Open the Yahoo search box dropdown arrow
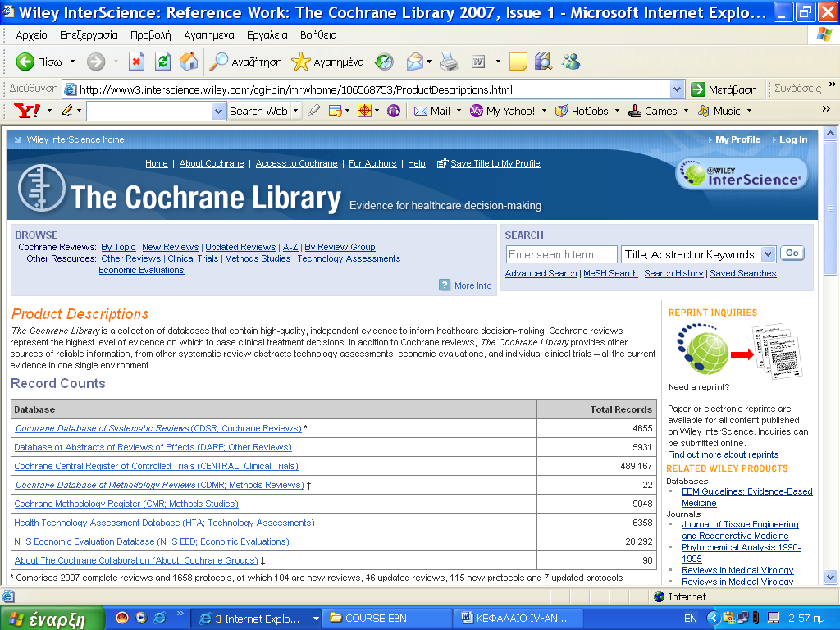This screenshot has height=630, width=840. click(x=218, y=111)
